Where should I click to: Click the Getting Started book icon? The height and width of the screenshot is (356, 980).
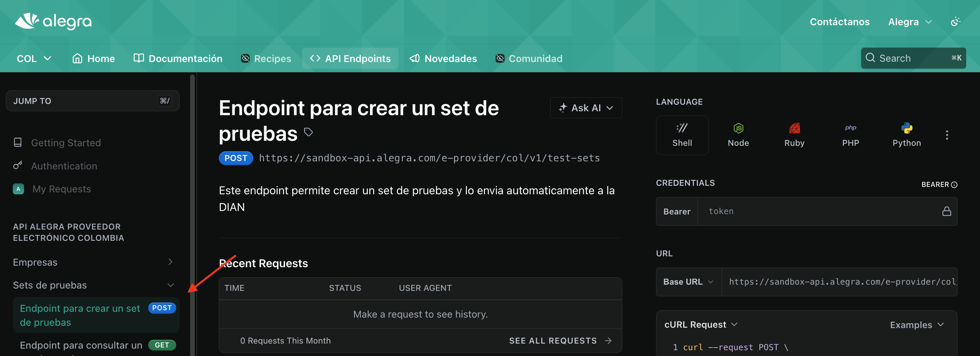click(18, 142)
